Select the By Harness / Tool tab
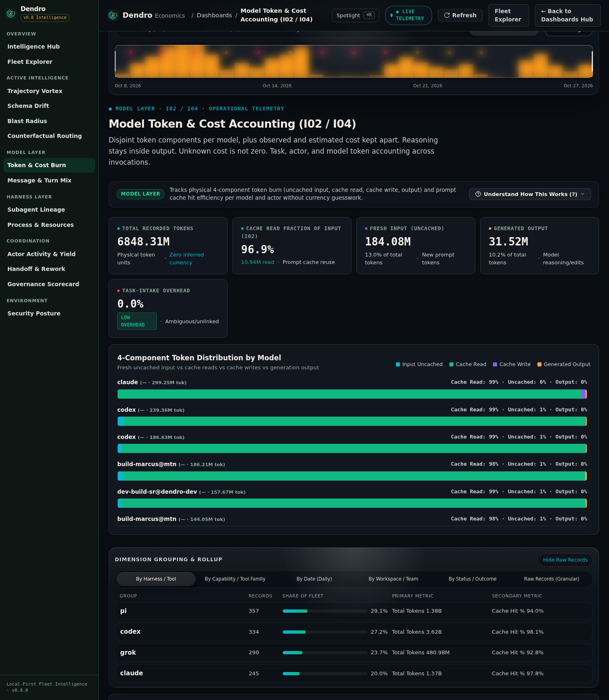The image size is (609, 700). pyautogui.click(x=156, y=579)
